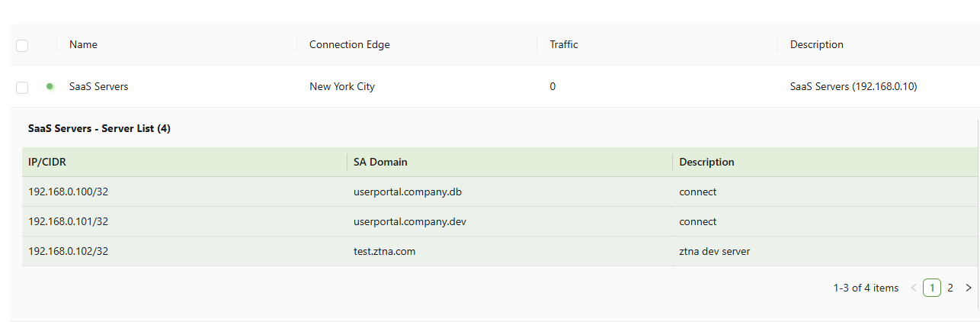
Task: Sort by the Name column header
Action: (x=83, y=44)
